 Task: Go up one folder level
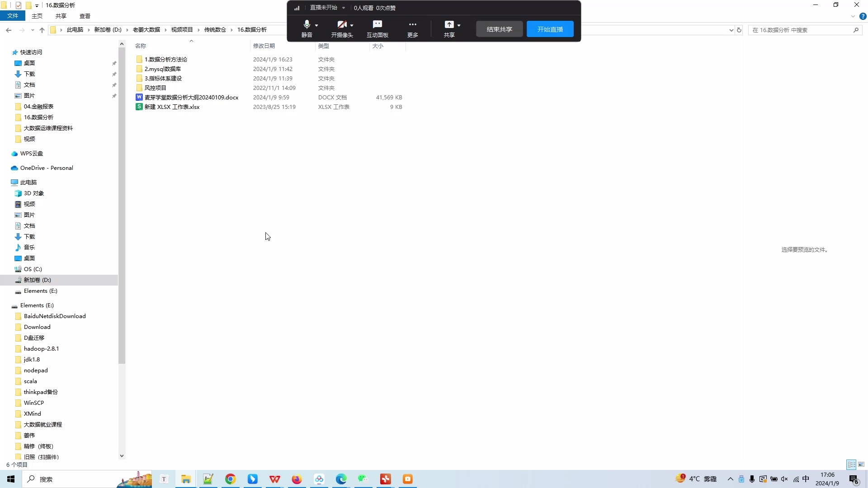coord(42,30)
